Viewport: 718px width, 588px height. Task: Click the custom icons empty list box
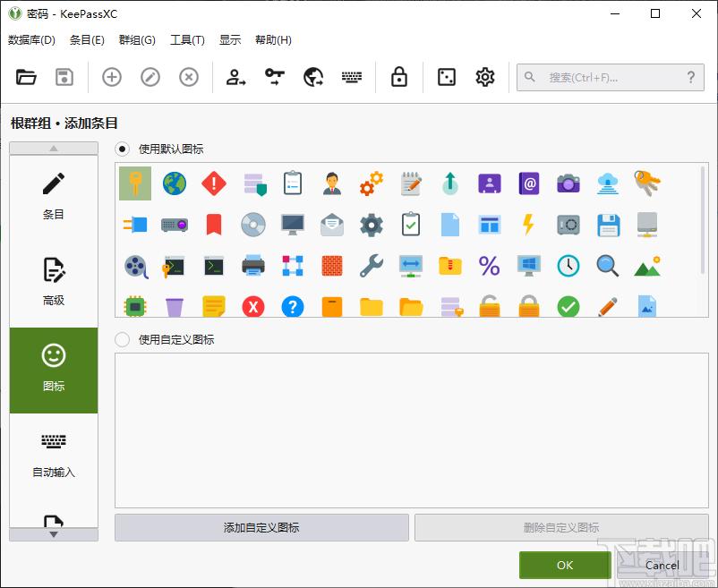[412, 430]
